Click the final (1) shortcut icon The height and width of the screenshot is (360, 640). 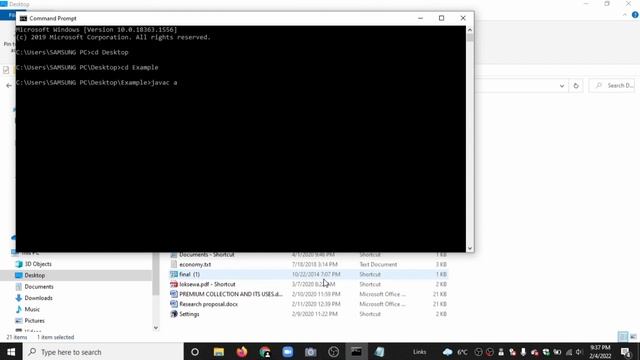click(174, 274)
